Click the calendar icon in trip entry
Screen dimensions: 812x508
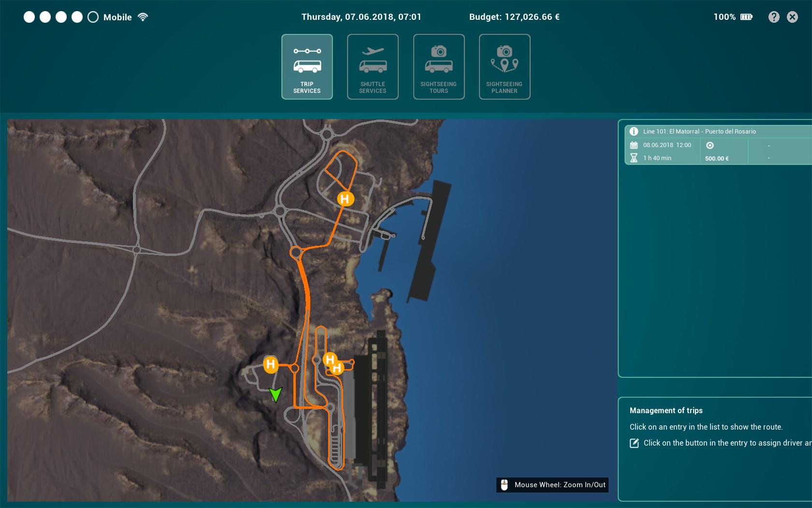[x=634, y=145]
